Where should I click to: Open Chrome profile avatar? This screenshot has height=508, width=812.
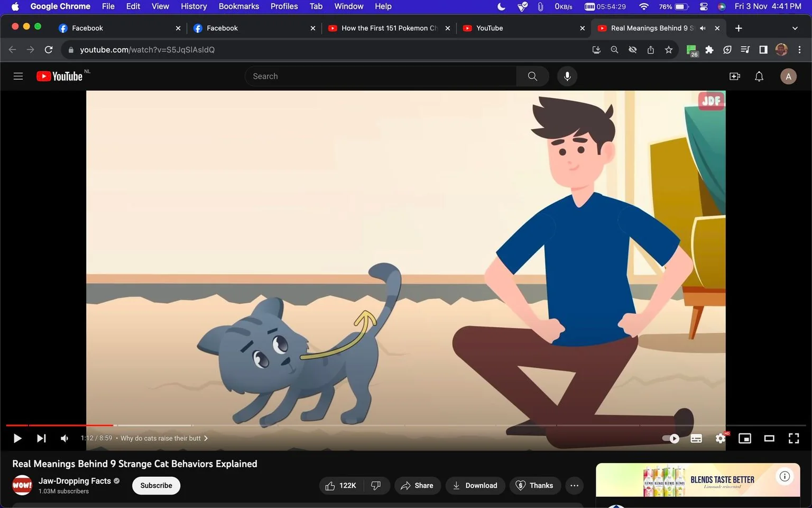coord(781,49)
